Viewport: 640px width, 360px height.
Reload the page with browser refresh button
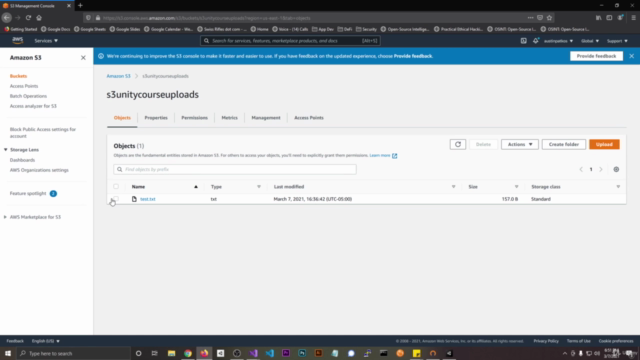tap(28, 18)
